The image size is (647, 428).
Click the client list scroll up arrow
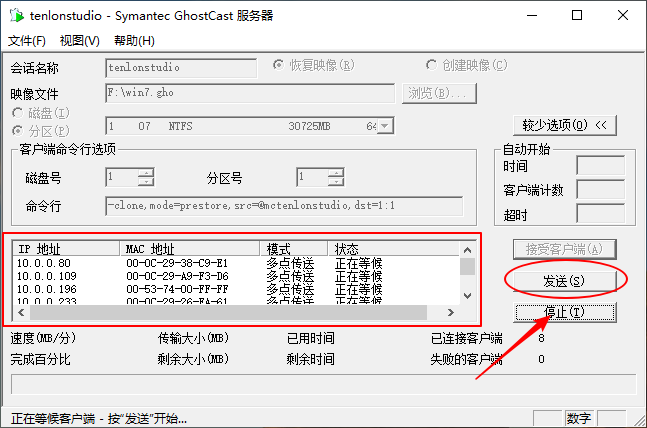point(468,250)
